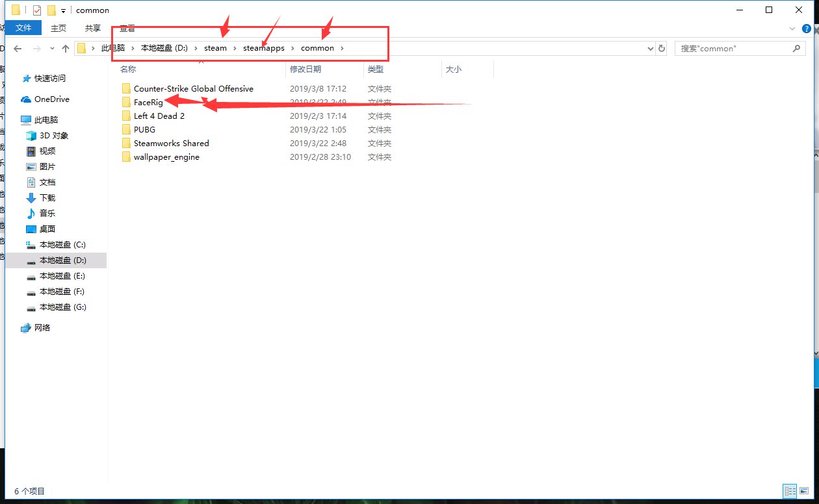819x504 pixels.
Task: Click the 文档 documents icon in sidebar
Action: point(31,182)
